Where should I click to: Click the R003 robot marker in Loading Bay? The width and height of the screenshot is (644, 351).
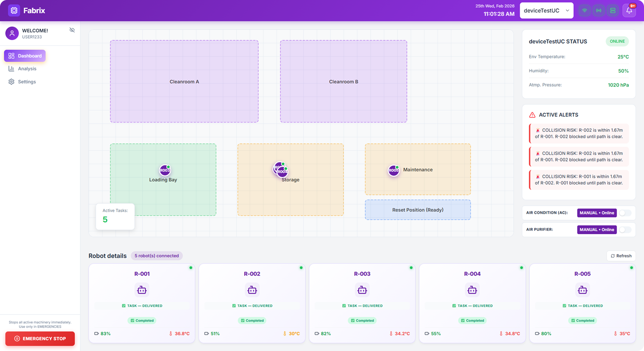click(165, 170)
